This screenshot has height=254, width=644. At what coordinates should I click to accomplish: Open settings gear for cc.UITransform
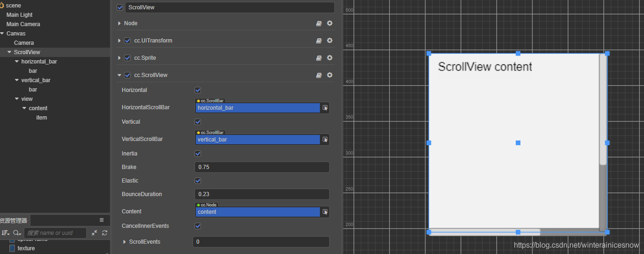click(x=330, y=41)
